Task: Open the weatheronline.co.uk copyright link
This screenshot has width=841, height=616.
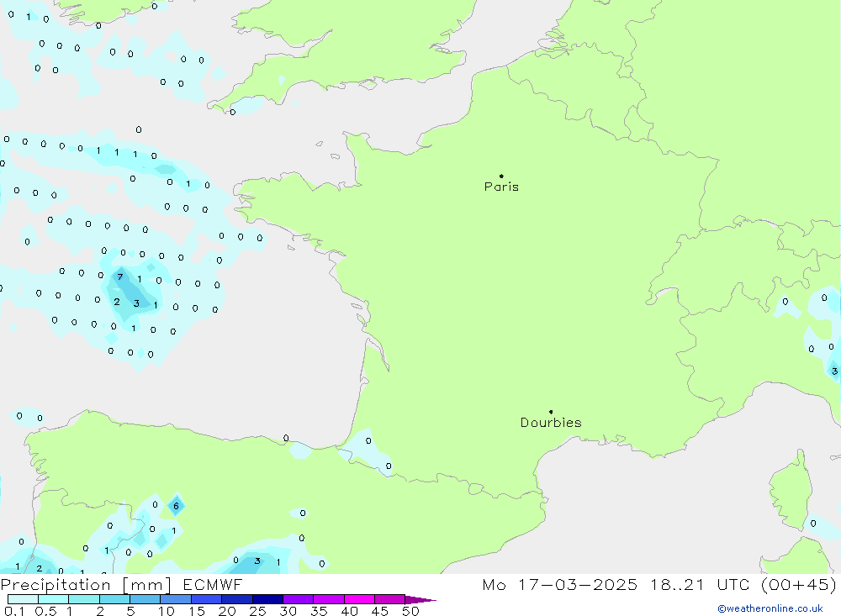Action: [770, 608]
